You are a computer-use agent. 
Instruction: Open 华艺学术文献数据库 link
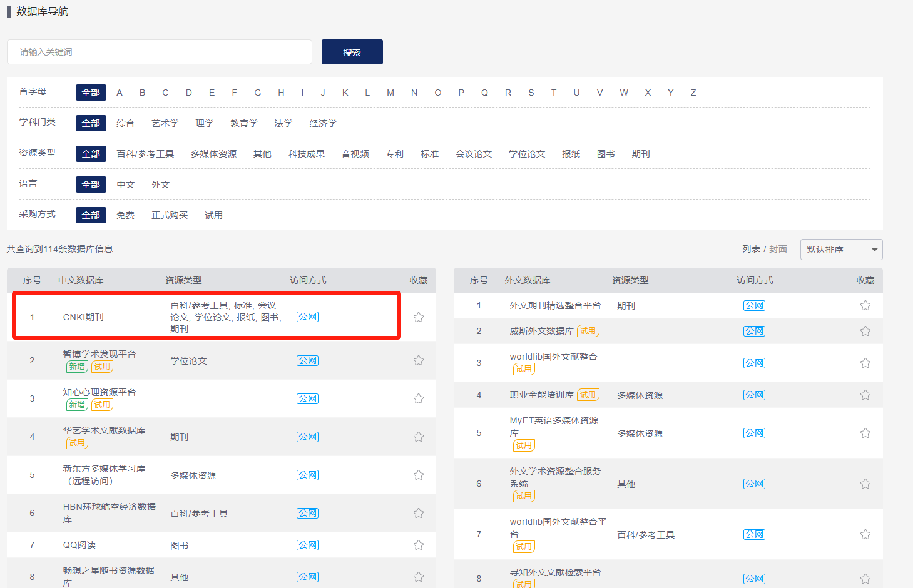(x=104, y=430)
